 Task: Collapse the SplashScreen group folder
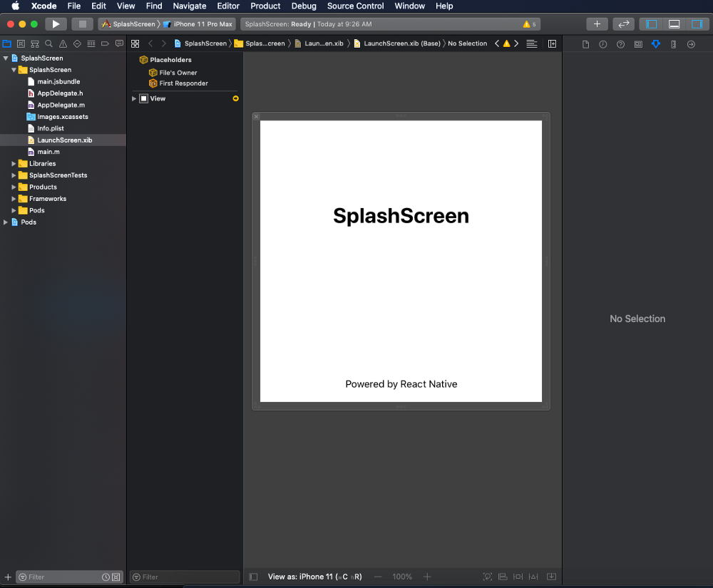14,70
